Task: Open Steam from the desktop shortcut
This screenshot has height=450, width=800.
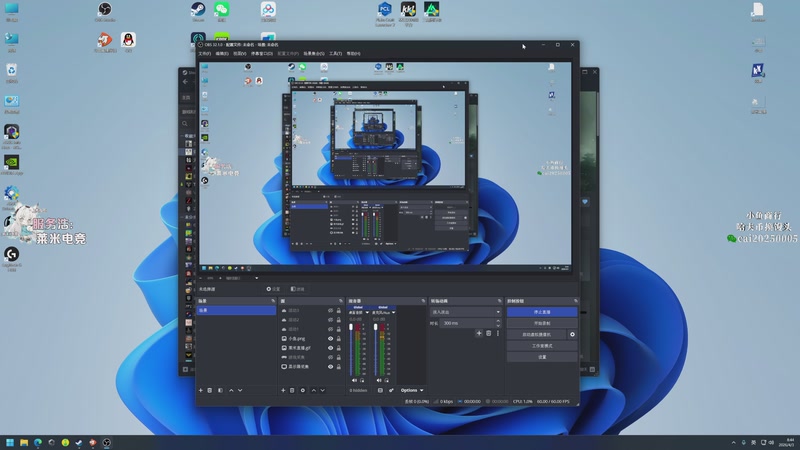Action: click(197, 10)
